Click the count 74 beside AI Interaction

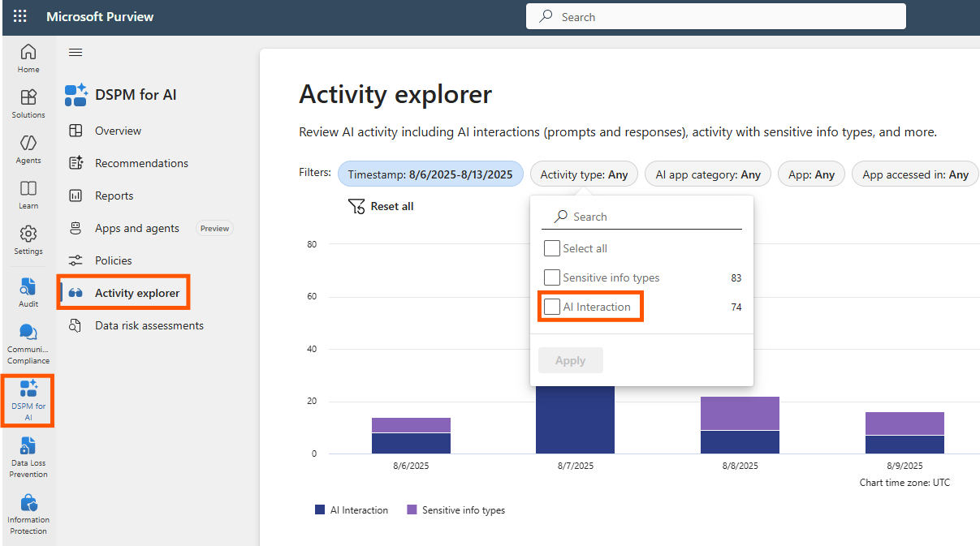tap(736, 307)
